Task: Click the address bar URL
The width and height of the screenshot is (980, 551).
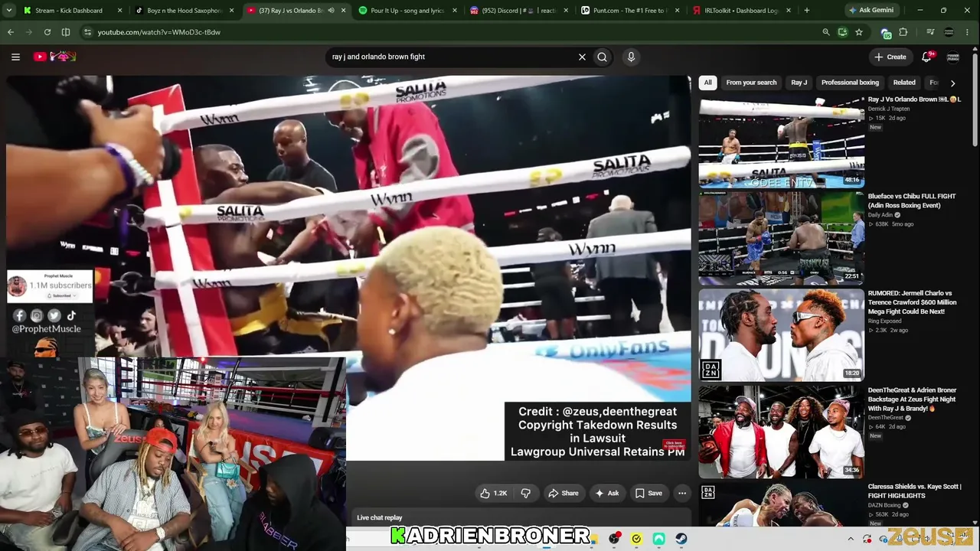Action: coord(159,32)
